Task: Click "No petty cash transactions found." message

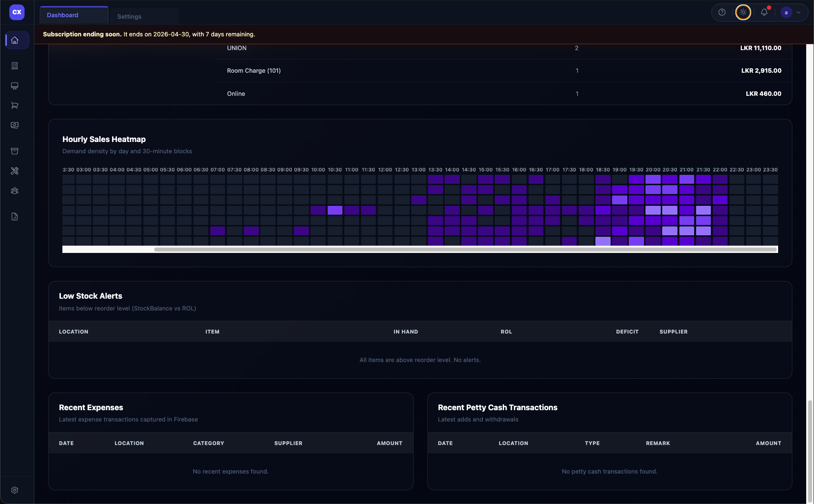Action: point(610,472)
